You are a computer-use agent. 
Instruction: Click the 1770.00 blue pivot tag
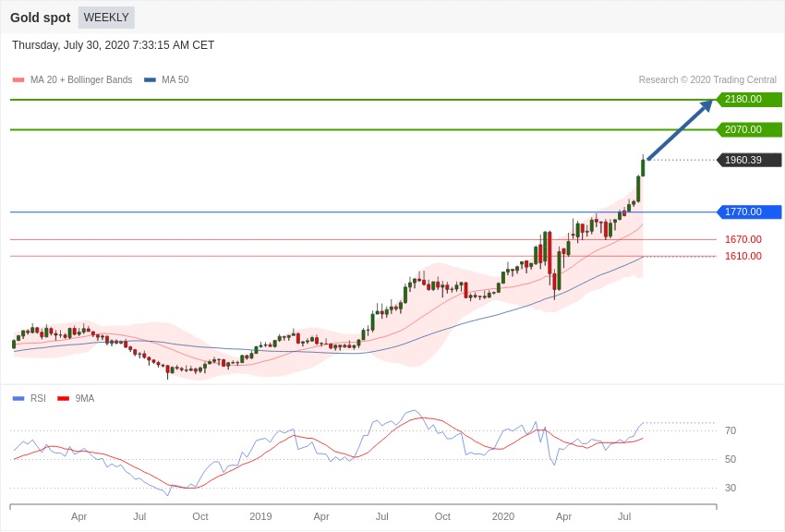(x=750, y=212)
